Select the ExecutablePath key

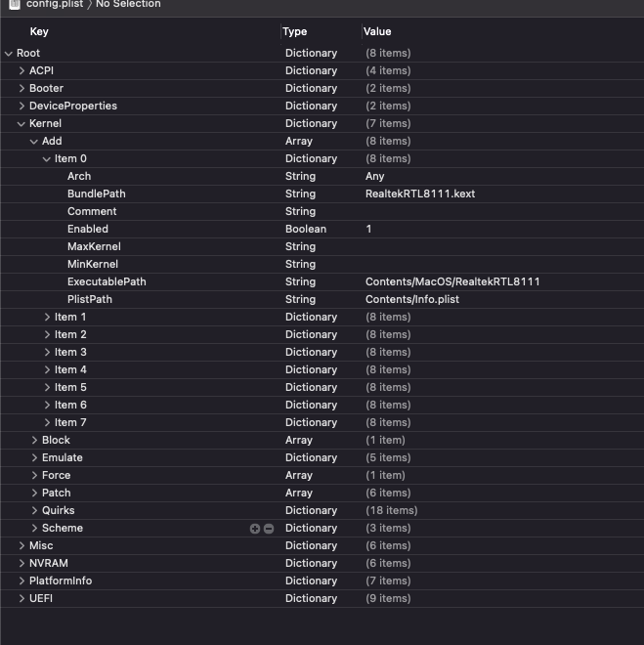[107, 282]
